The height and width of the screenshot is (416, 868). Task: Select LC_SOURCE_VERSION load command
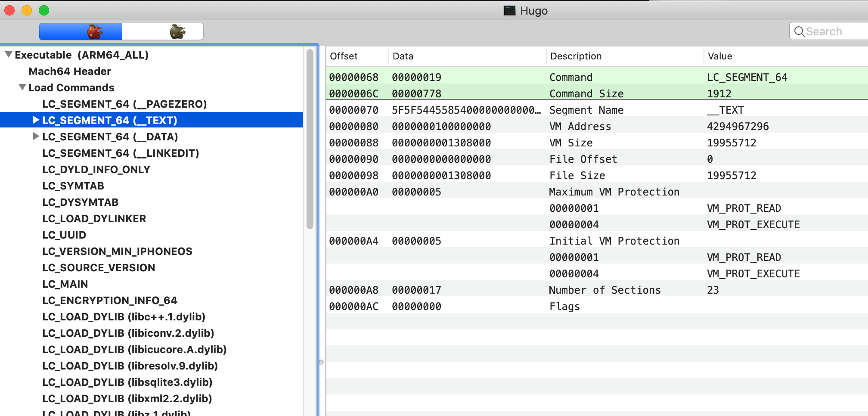(99, 268)
